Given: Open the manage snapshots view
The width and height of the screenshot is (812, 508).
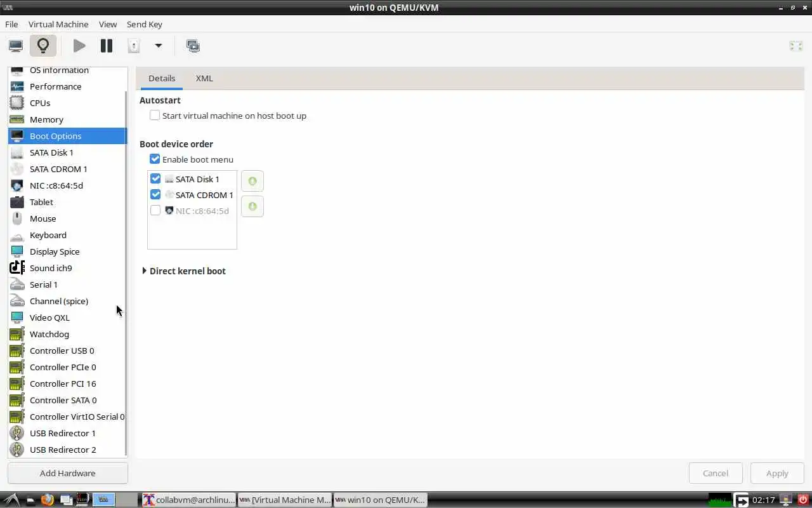Looking at the screenshot, I should pos(193,46).
